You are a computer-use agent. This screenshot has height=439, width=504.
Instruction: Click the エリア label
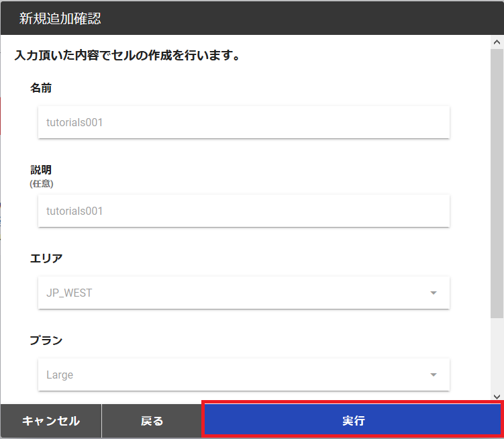[x=46, y=258]
